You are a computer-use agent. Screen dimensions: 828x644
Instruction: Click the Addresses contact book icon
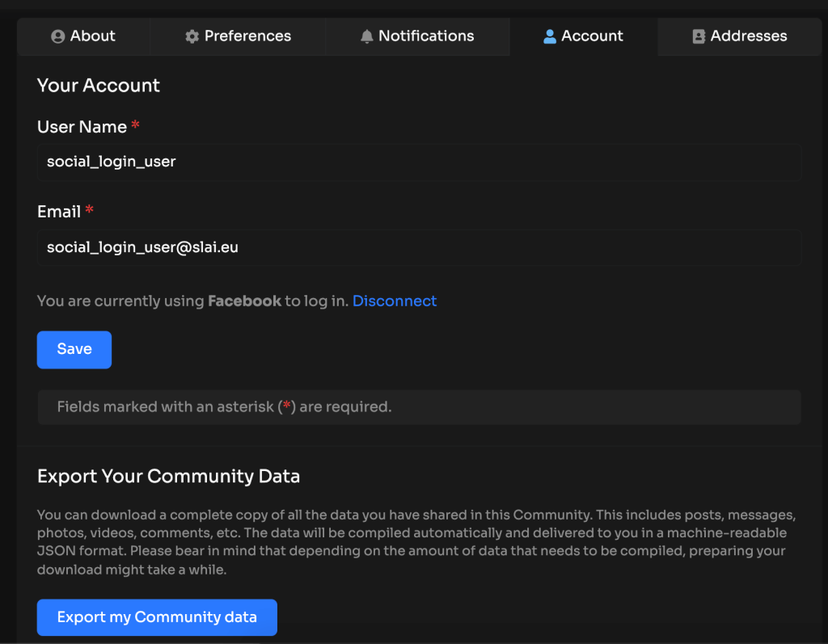pyautogui.click(x=699, y=36)
